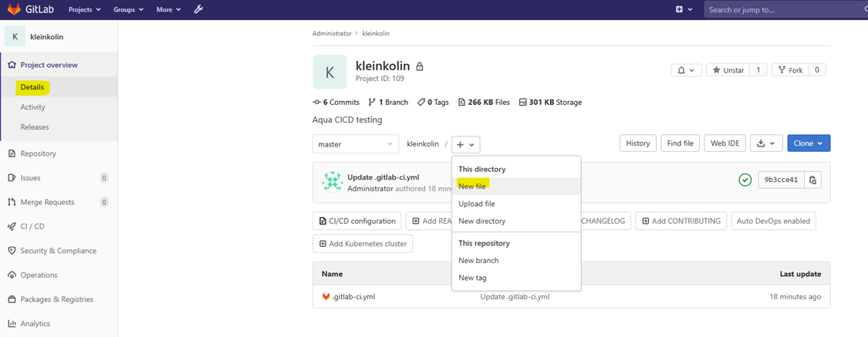Open the download source code dropdown
The height and width of the screenshot is (337, 868).
766,143
